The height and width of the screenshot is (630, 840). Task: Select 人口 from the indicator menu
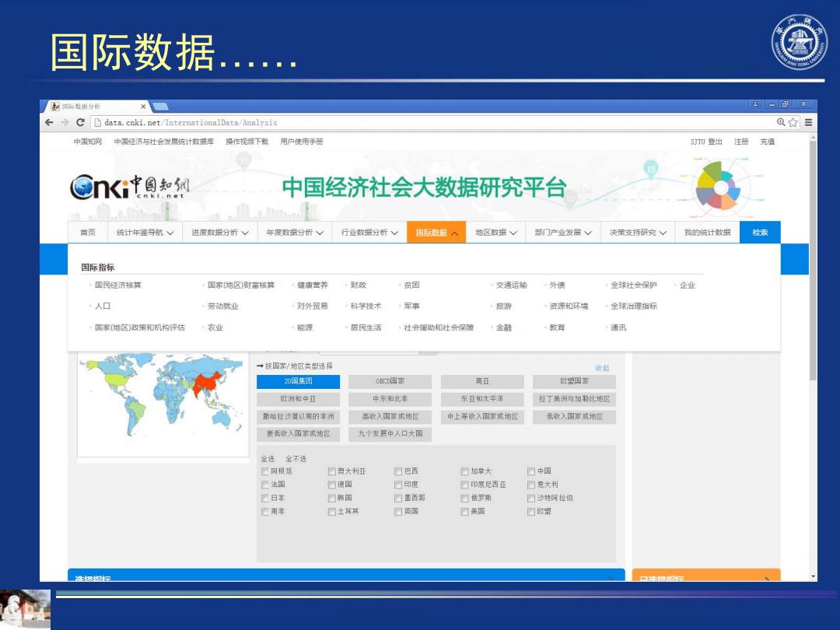(x=103, y=306)
